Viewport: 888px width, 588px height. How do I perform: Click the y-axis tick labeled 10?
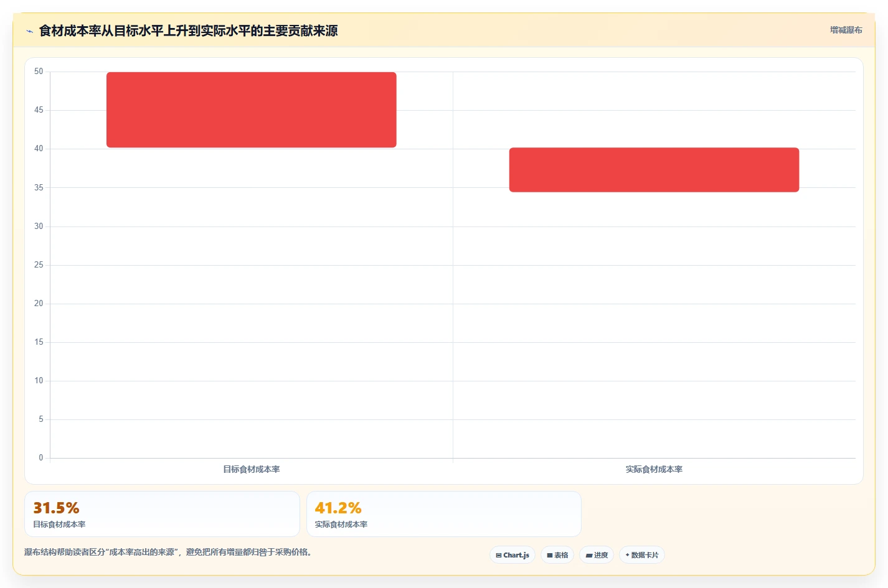(x=39, y=381)
